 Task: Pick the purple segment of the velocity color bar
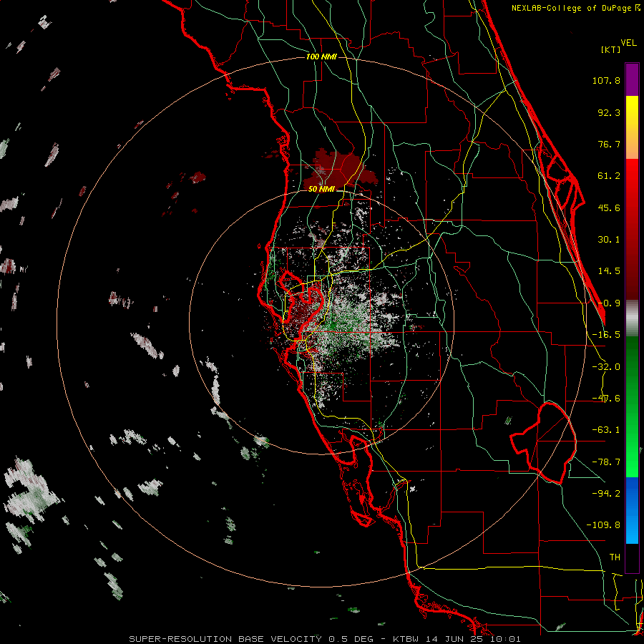click(632, 79)
